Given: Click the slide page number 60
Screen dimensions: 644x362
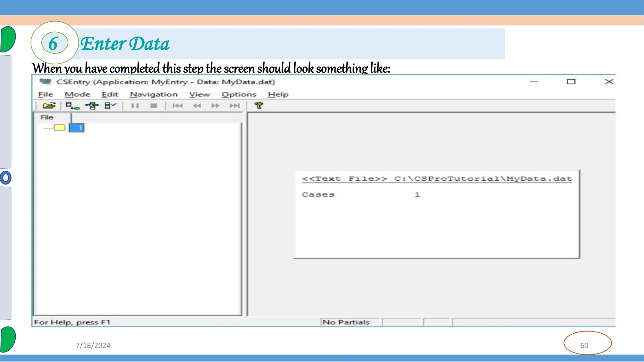Looking at the screenshot, I should tap(584, 345).
